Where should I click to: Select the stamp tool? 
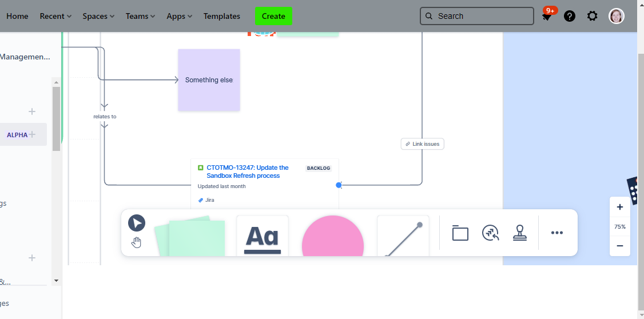pyautogui.click(x=520, y=233)
